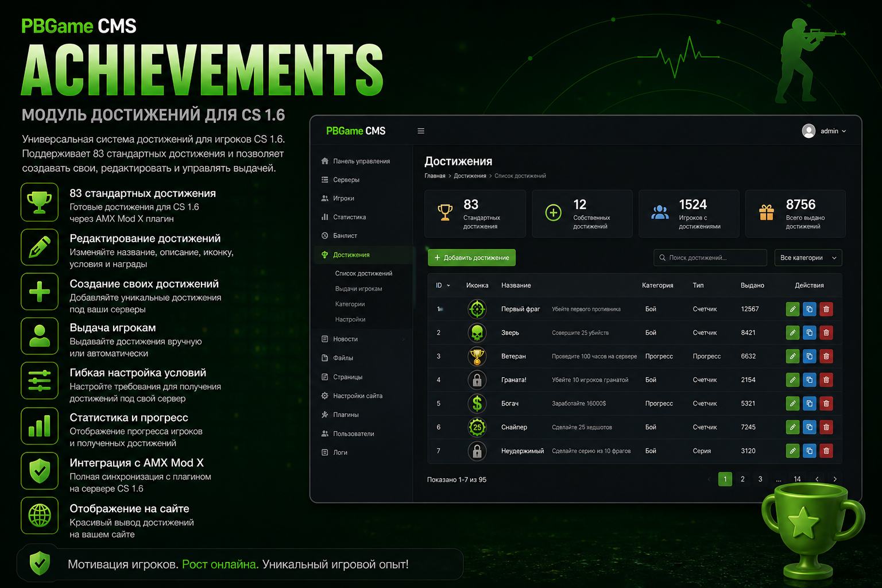Click the Ветеран achievement name
The height and width of the screenshot is (588, 882).
[513, 357]
